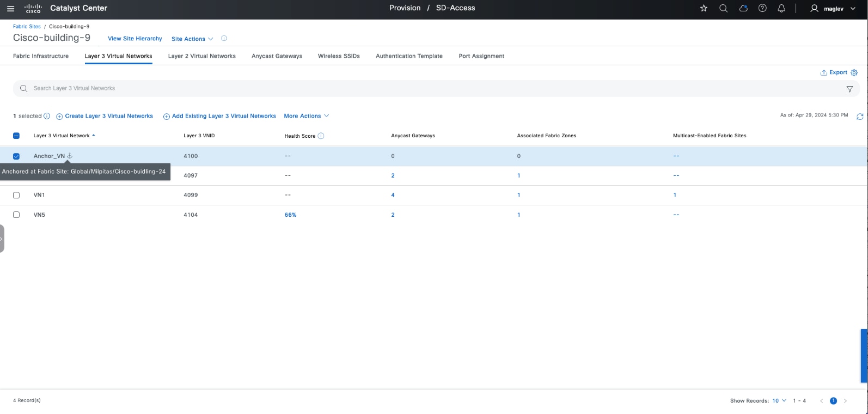Uncheck the Anchor_VN row checkbox
The width and height of the screenshot is (868, 414).
[16, 156]
